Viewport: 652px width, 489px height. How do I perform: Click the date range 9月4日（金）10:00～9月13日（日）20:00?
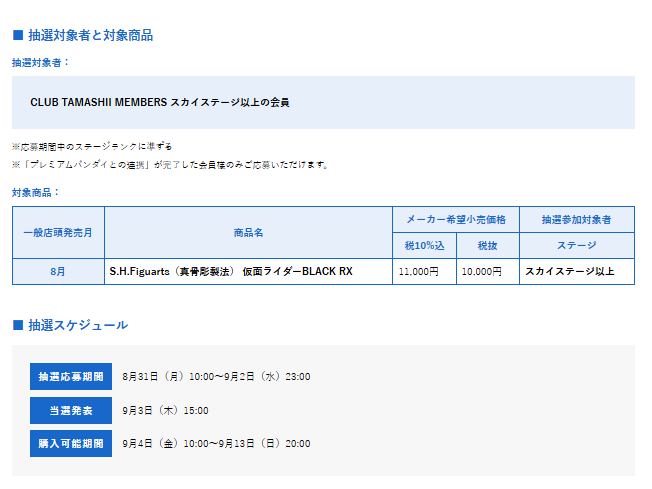216,444
